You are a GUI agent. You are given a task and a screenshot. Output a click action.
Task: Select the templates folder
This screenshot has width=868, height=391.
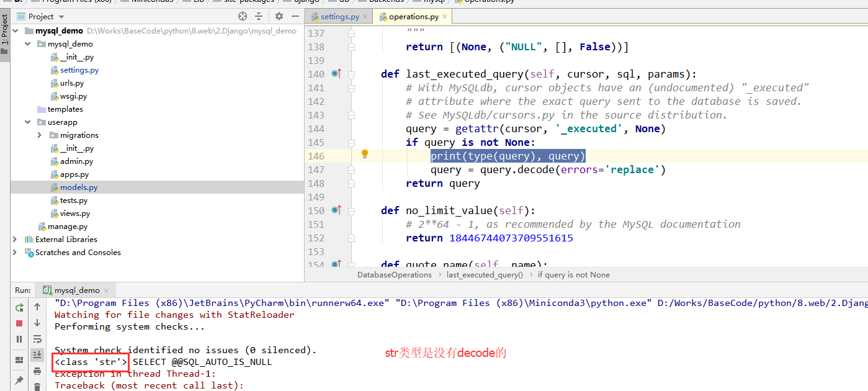pyautogui.click(x=65, y=109)
